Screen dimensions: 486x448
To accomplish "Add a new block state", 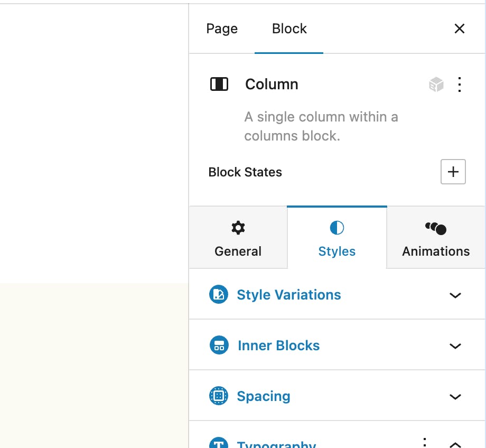I will pyautogui.click(x=453, y=172).
